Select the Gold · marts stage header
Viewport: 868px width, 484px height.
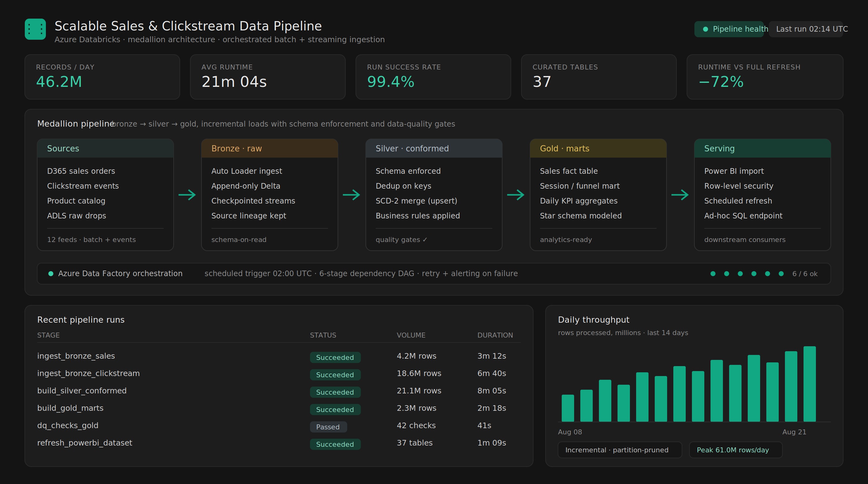pos(598,148)
